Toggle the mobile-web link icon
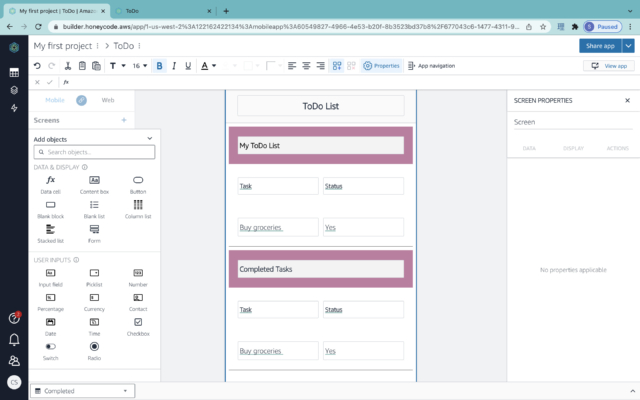The height and width of the screenshot is (400, 640). coord(81,100)
